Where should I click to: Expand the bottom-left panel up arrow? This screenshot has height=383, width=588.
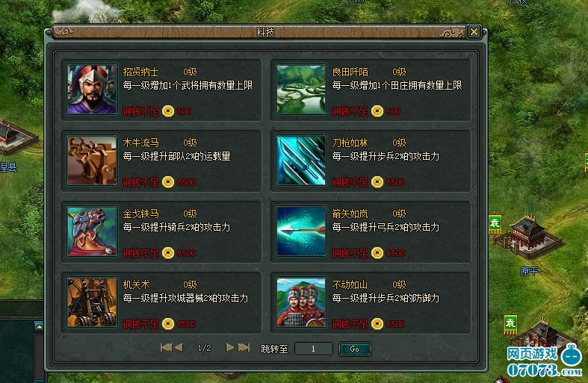point(39,327)
